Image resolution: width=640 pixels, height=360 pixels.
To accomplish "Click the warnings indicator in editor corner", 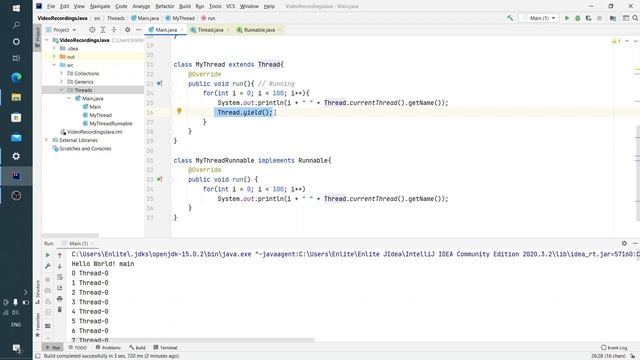I will (x=616, y=41).
